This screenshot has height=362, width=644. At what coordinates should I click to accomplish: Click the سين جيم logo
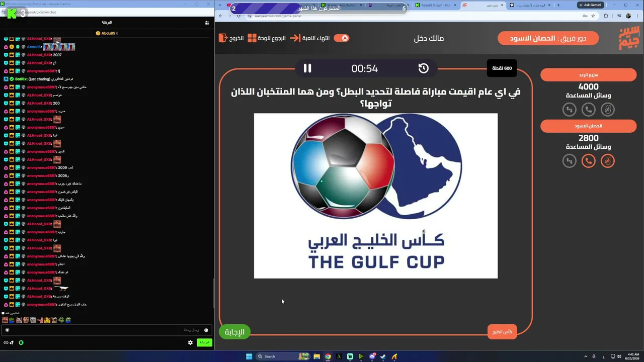tap(628, 38)
